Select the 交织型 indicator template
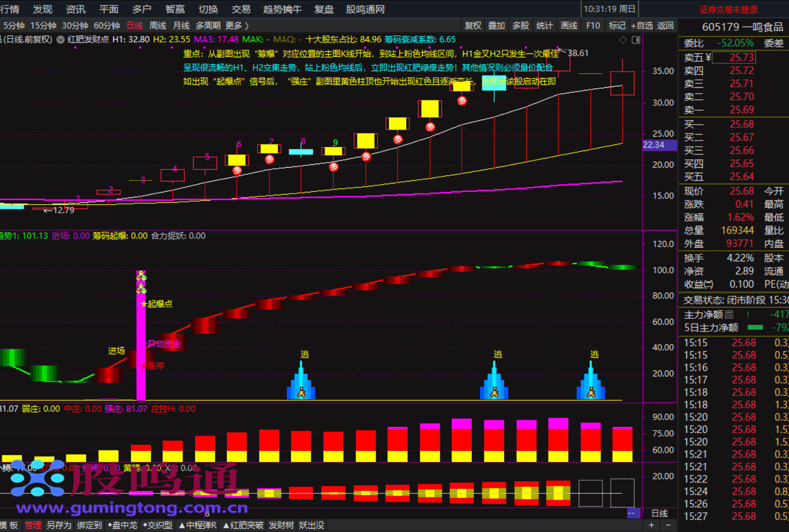The height and width of the screenshot is (532, 789). tap(158, 525)
